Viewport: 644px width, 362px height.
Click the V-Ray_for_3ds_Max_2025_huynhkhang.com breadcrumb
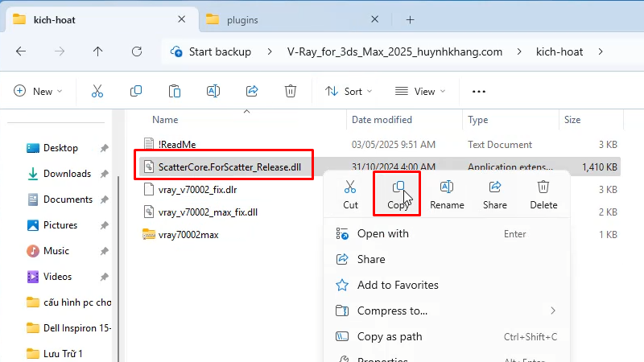coord(394,51)
